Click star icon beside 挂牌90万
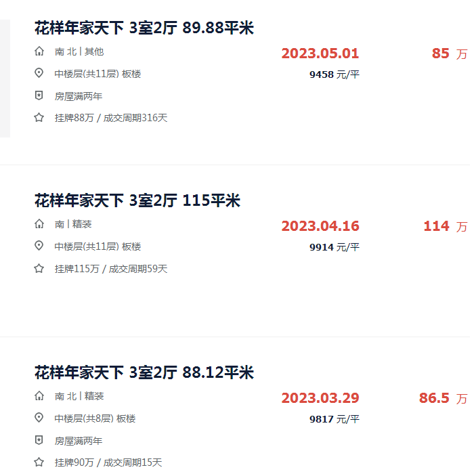This screenshot has height=474, width=476. coord(39,462)
